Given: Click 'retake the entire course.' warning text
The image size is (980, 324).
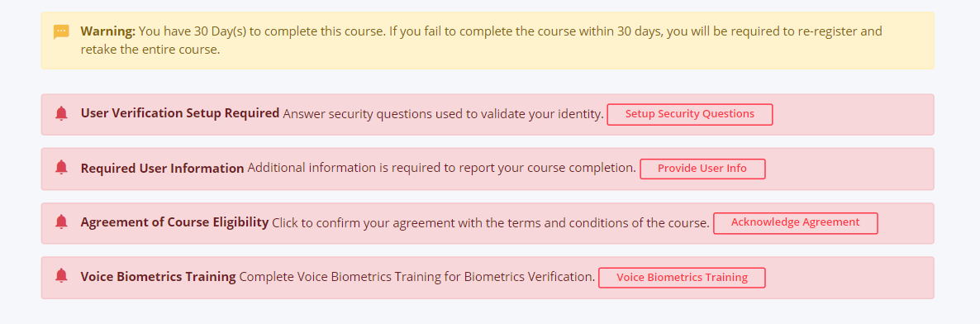Looking at the screenshot, I should pos(150,50).
